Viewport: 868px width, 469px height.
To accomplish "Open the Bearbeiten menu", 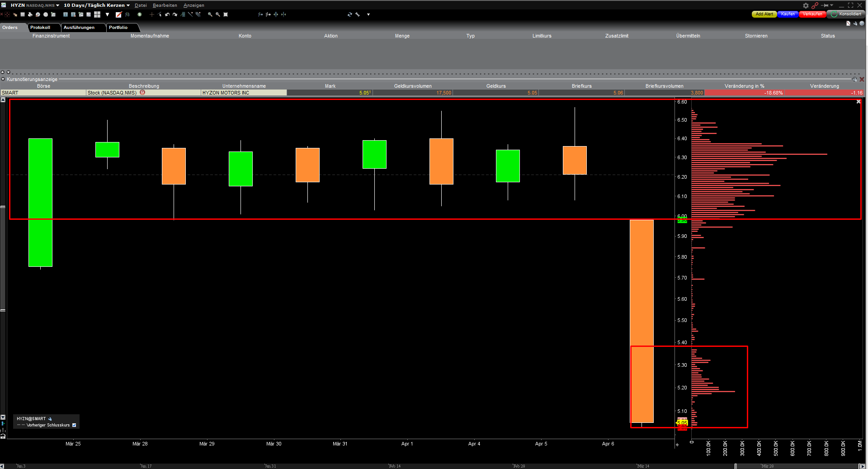I will [165, 5].
